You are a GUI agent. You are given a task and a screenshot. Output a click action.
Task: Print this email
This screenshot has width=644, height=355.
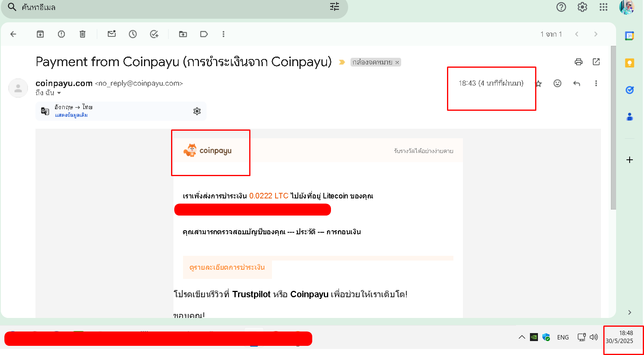579,62
